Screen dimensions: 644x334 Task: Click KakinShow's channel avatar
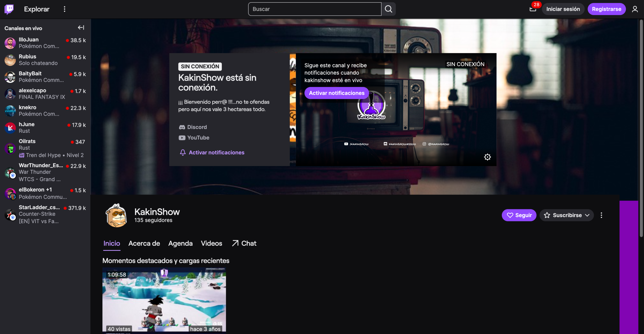click(x=116, y=215)
